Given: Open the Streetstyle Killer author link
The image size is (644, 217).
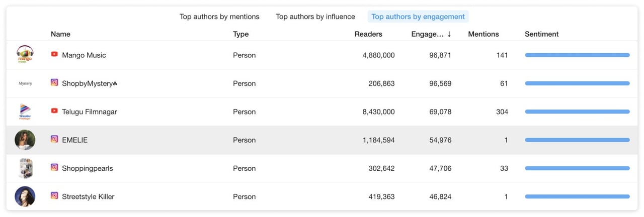Looking at the screenshot, I should click(88, 196).
